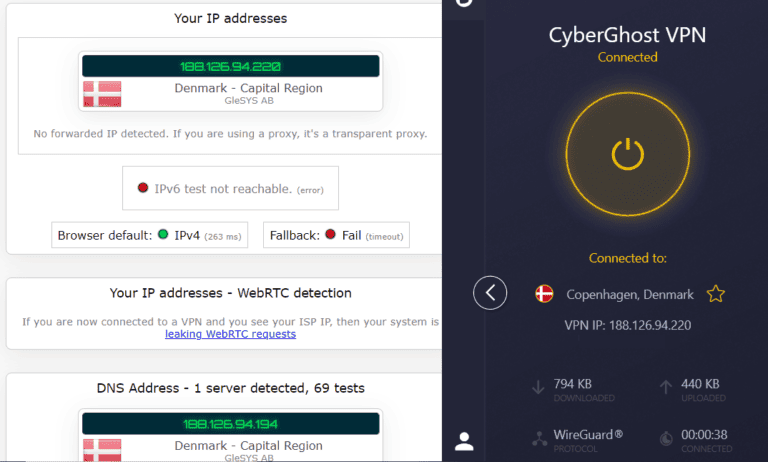
Task: Click the Denmark flag next to Copenhagen
Action: pos(544,294)
